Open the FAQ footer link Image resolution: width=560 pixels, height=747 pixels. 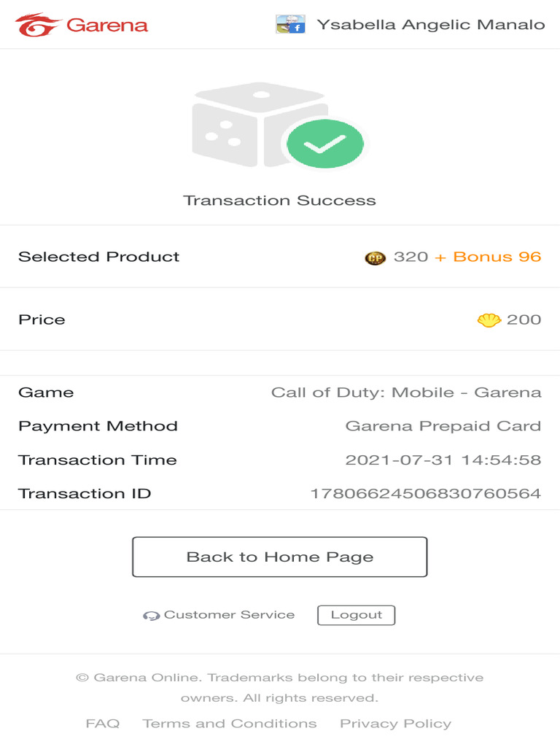pos(102,724)
